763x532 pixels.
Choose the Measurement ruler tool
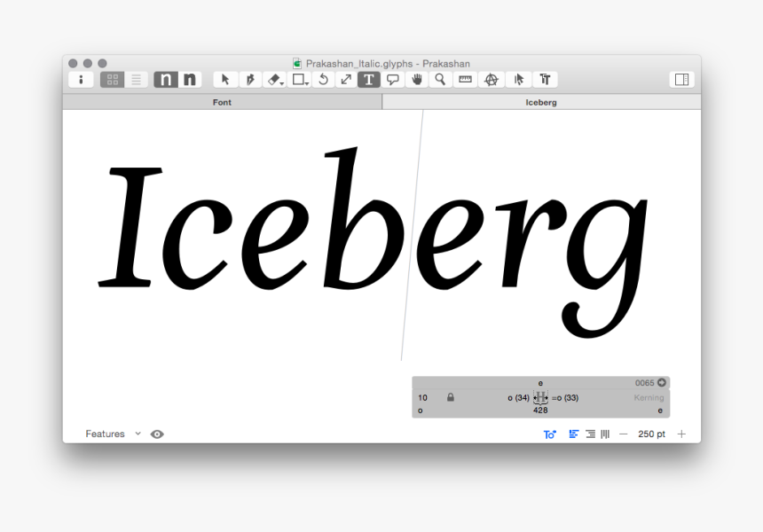click(x=465, y=79)
